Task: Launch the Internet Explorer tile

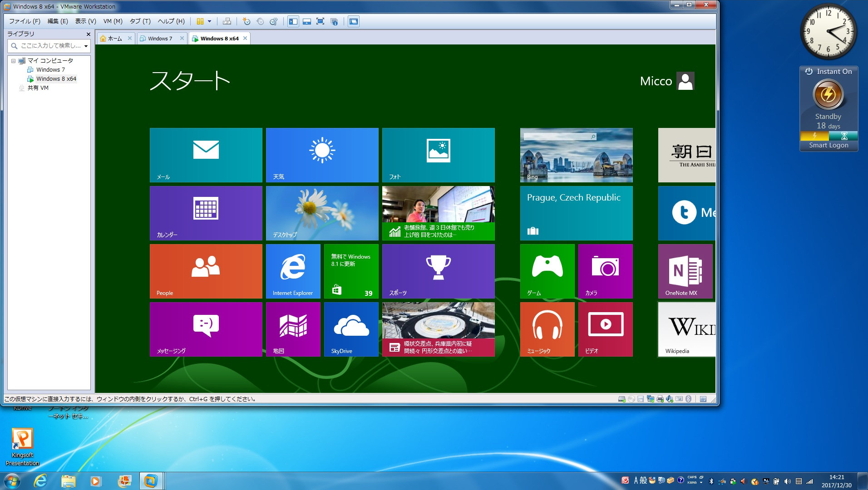Action: click(x=293, y=271)
